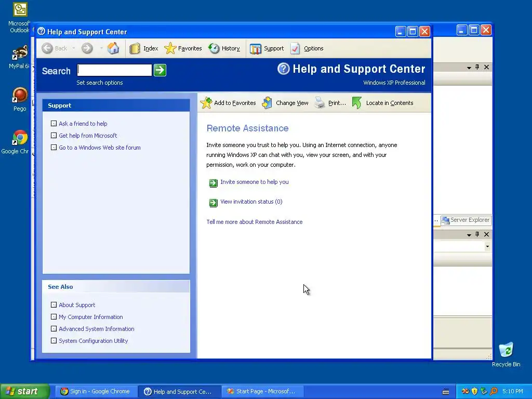Click the Search input field
The height and width of the screenshot is (399, 532).
114,70
